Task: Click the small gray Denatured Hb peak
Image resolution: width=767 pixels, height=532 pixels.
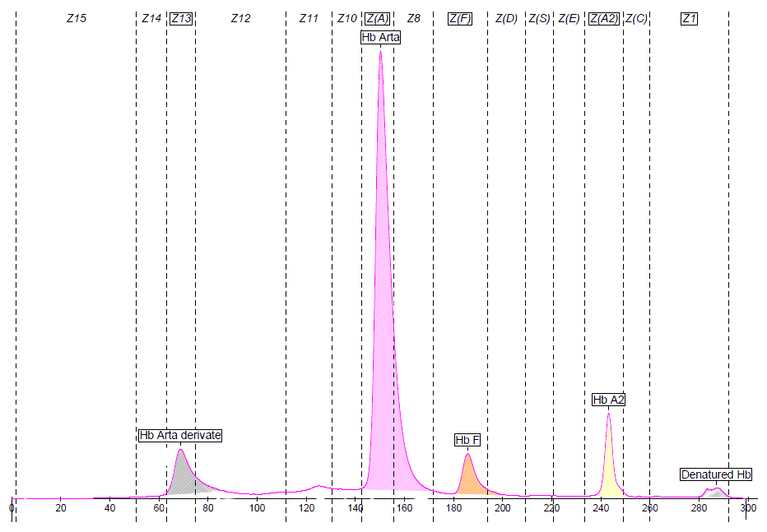Action: click(714, 493)
